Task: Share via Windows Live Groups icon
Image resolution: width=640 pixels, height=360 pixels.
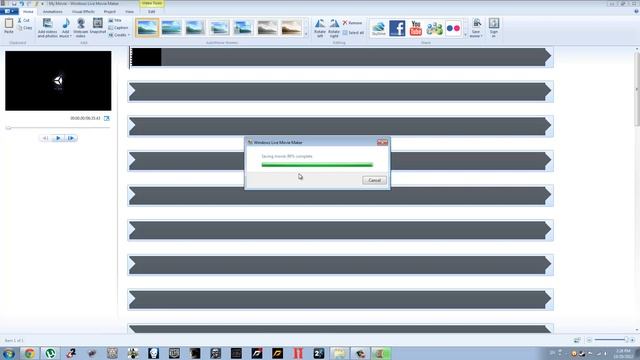Action: click(x=434, y=28)
